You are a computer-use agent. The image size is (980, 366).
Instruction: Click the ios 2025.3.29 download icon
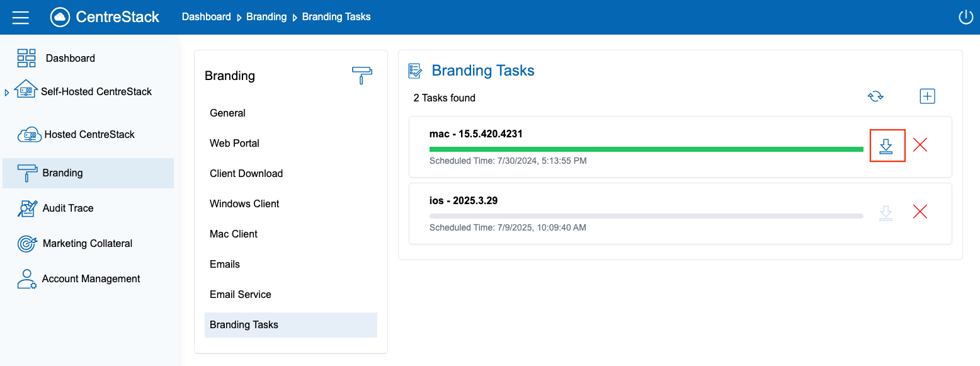tap(886, 213)
